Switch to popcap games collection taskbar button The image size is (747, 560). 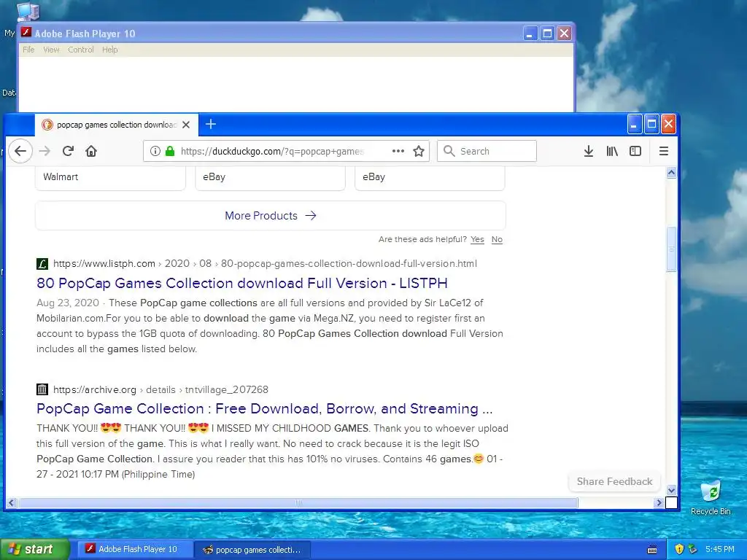(x=253, y=550)
